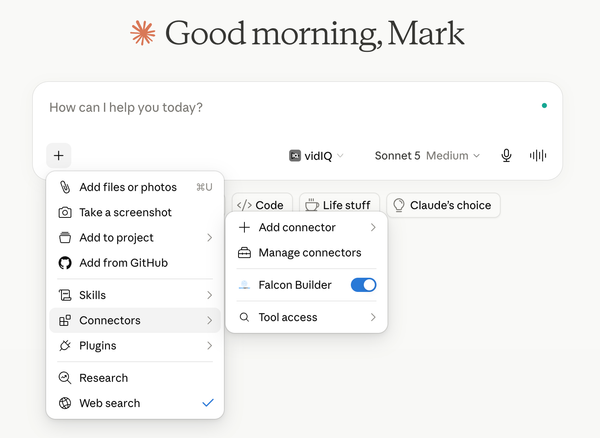Click the Claude's choice suggestion button
Viewport: 600px width, 438px height.
[x=443, y=205]
